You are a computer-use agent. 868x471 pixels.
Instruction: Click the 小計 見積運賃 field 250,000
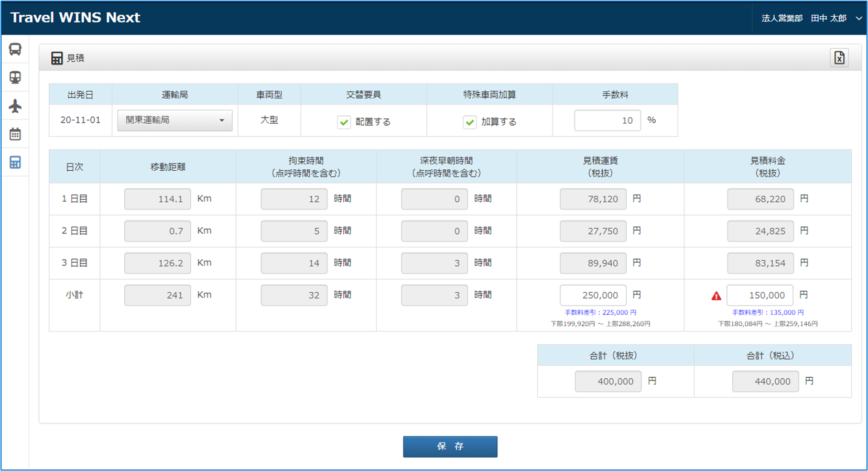(593, 295)
